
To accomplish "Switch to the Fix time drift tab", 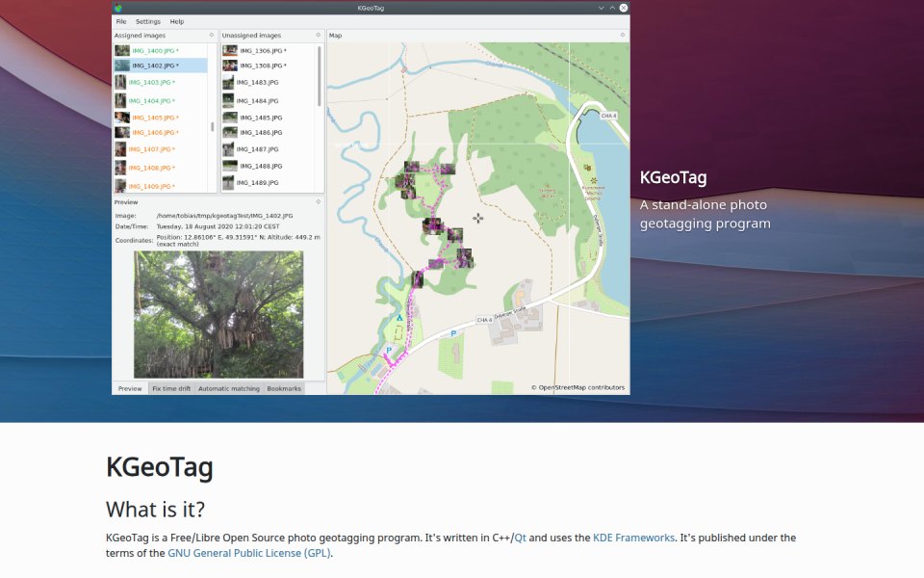I will [171, 388].
